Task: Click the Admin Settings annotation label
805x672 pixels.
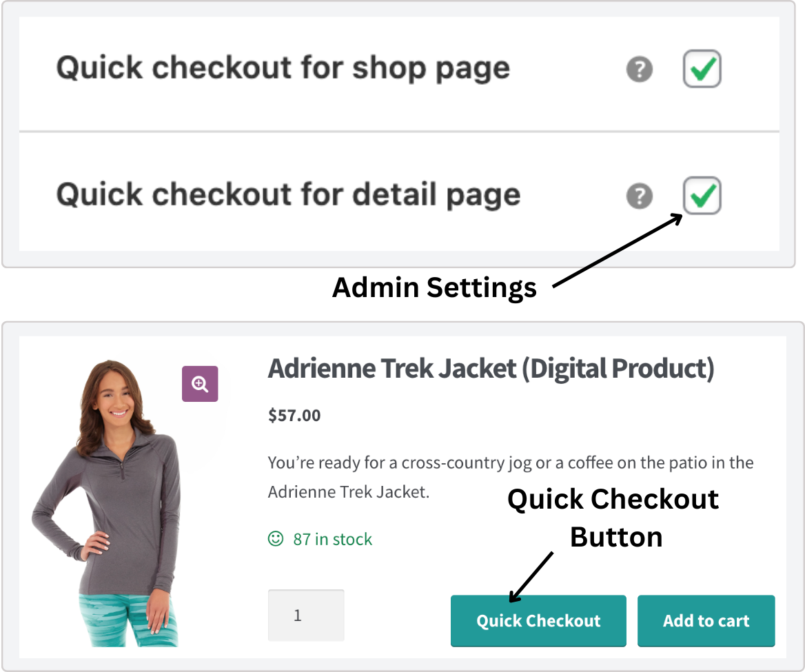Action: (434, 288)
